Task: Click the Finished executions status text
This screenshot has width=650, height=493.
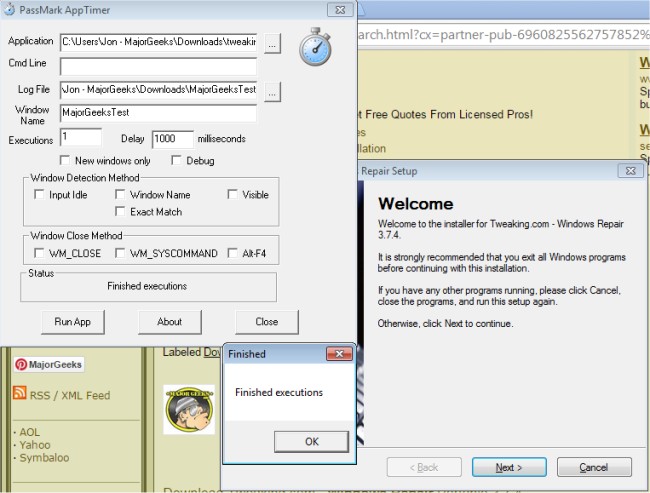Action: tap(147, 286)
